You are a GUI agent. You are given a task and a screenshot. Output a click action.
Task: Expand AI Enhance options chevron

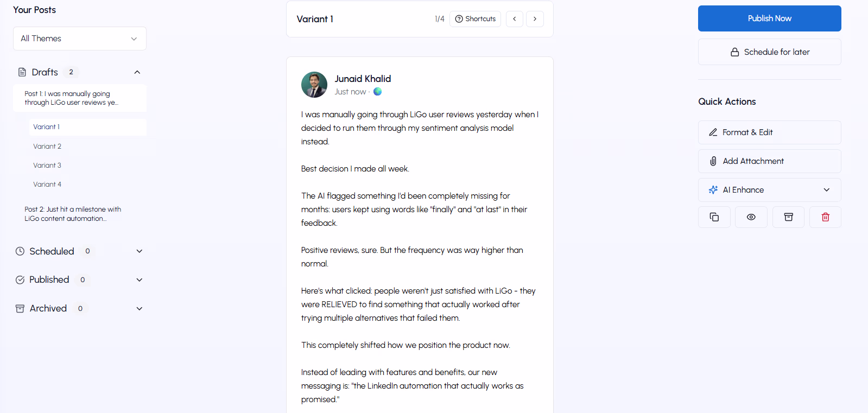point(827,190)
